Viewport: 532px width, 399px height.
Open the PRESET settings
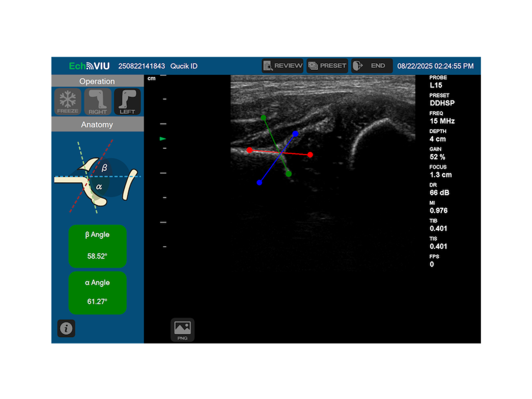(x=327, y=66)
